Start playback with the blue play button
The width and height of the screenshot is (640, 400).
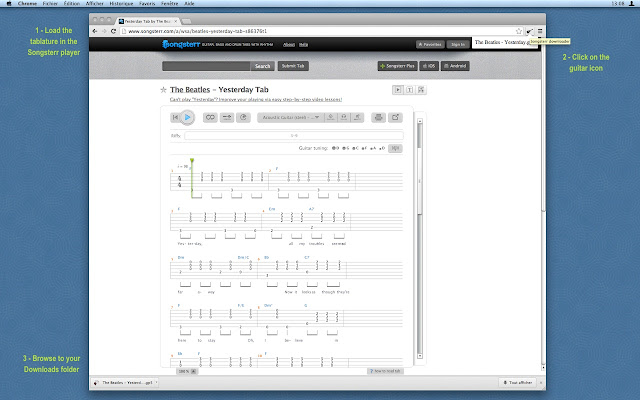coord(187,118)
